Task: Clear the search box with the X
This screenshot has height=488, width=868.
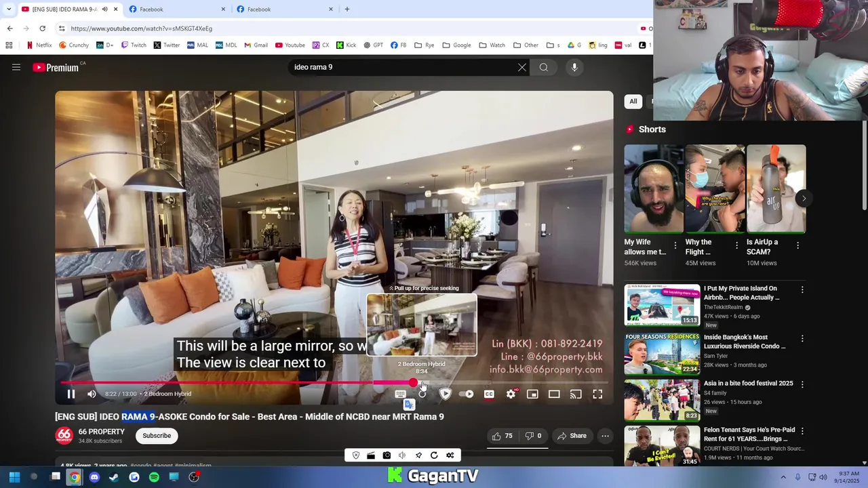Action: click(x=521, y=67)
